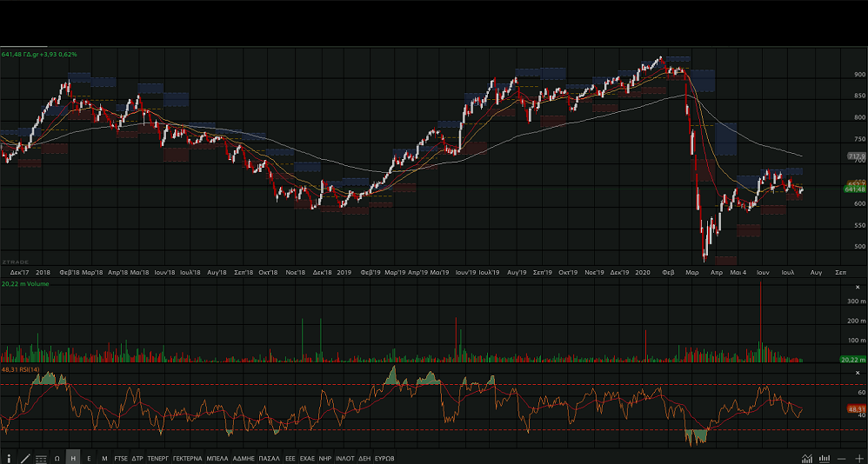Zoom out with the minus icon
Image resolution: width=868 pixels, height=464 pixels.
[841, 457]
